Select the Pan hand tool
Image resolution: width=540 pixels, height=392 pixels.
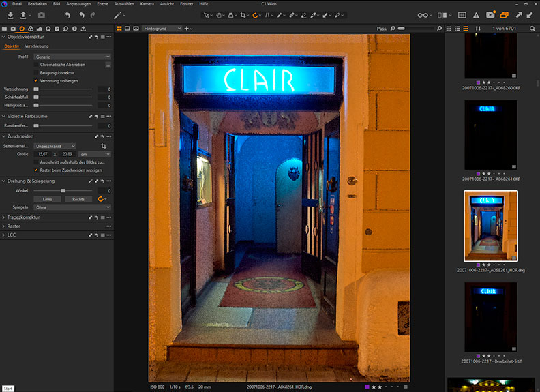tap(219, 15)
